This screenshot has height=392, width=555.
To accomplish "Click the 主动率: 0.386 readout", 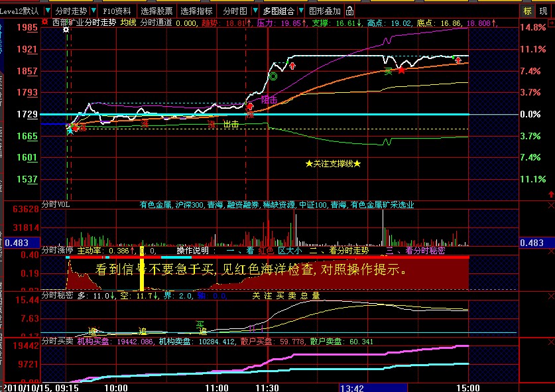I will coord(106,251).
